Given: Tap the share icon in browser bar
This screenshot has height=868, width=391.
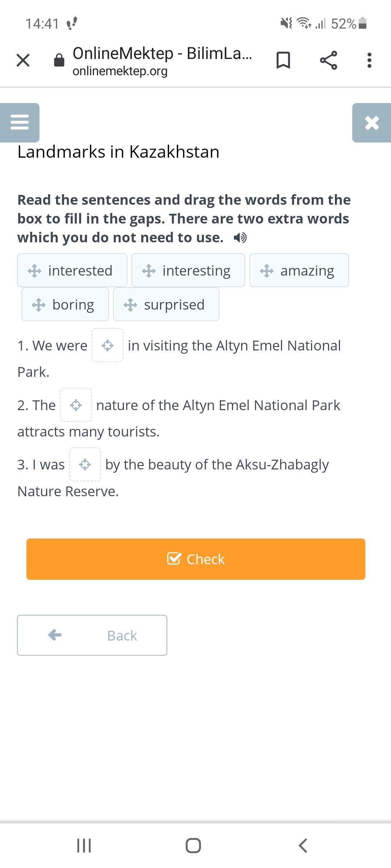Looking at the screenshot, I should pyautogui.click(x=328, y=60).
